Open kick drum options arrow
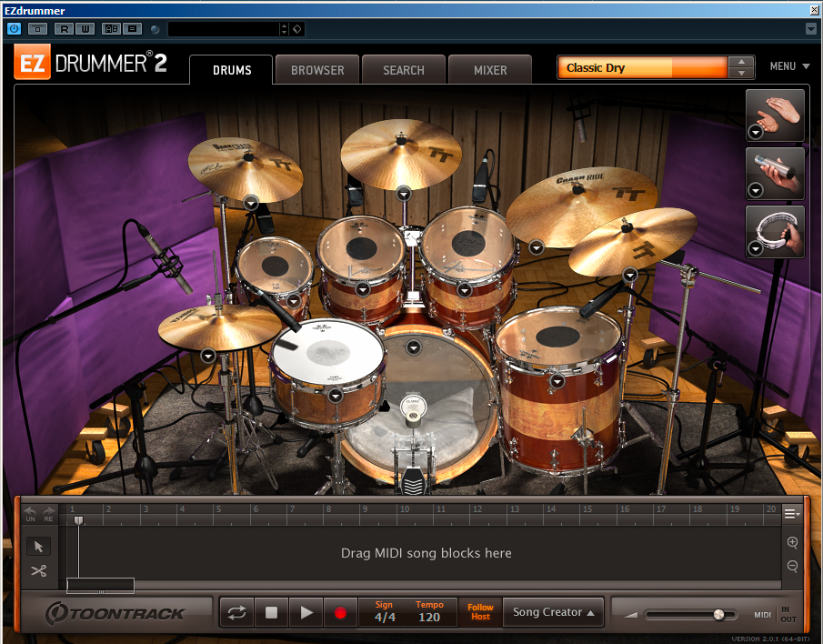Image resolution: width=823 pixels, height=644 pixels. click(x=414, y=347)
